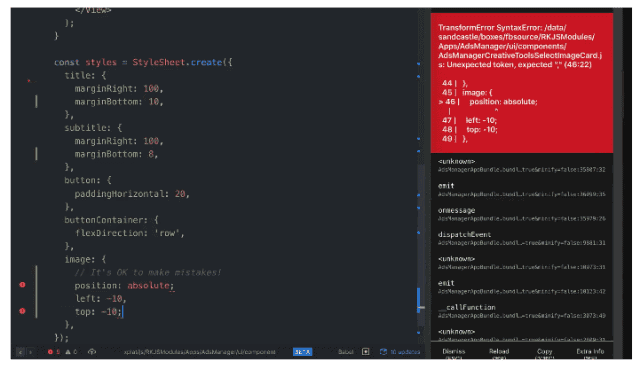
Task: Click the back navigation arrow in status bar
Action: point(20,352)
